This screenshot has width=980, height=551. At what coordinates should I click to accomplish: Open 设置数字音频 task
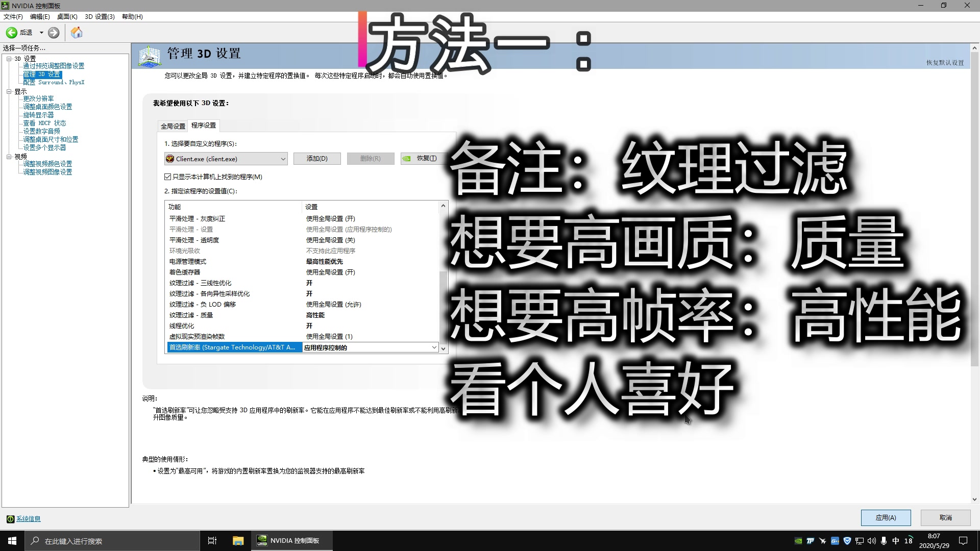tap(41, 131)
